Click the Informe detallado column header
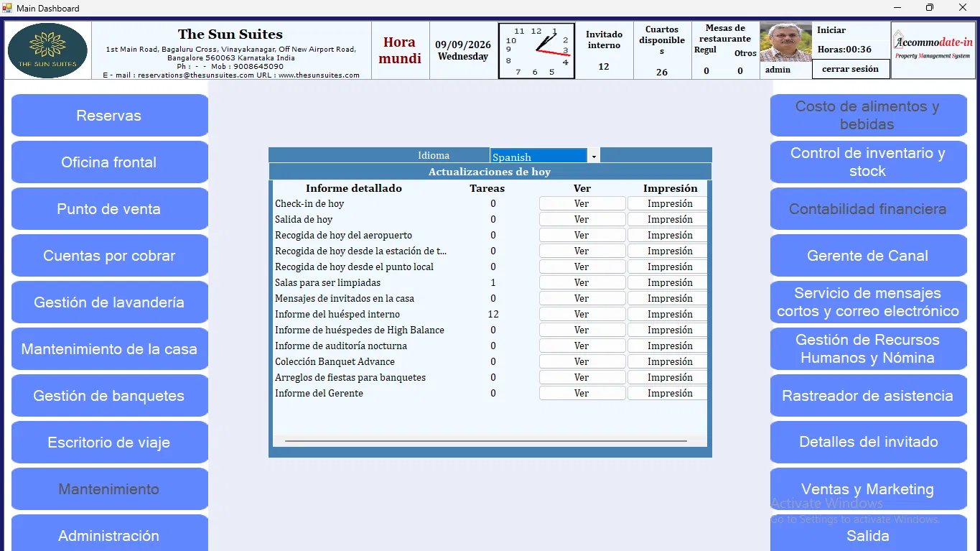 tap(354, 188)
